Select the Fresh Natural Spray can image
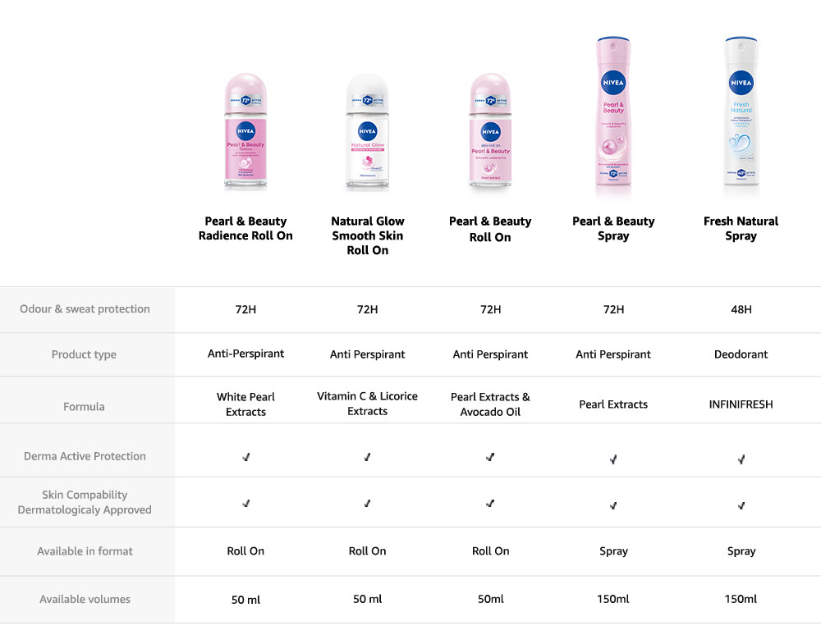 [x=741, y=117]
